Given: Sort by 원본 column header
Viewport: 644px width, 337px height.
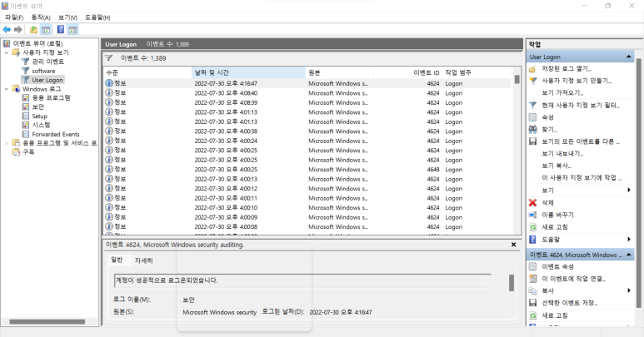Looking at the screenshot, I should coord(340,72).
